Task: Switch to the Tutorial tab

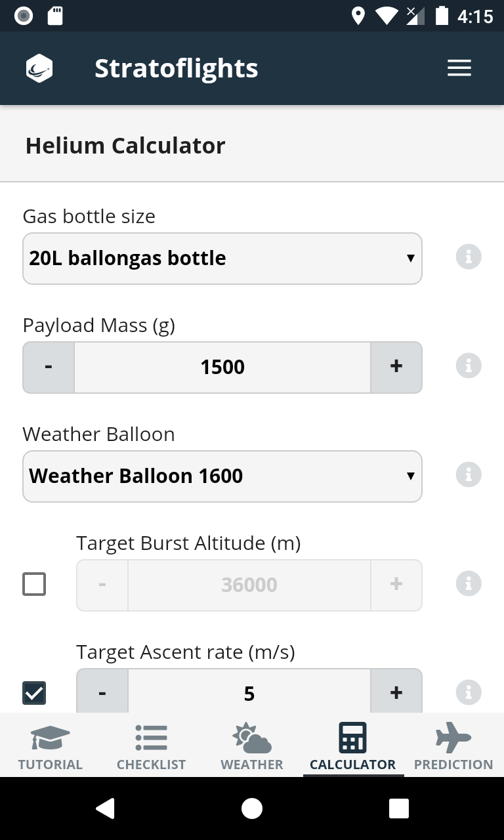Action: point(51,746)
